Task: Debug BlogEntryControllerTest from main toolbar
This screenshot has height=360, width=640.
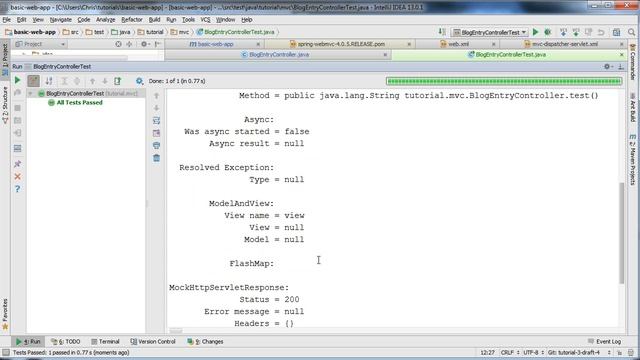Action: point(548,32)
